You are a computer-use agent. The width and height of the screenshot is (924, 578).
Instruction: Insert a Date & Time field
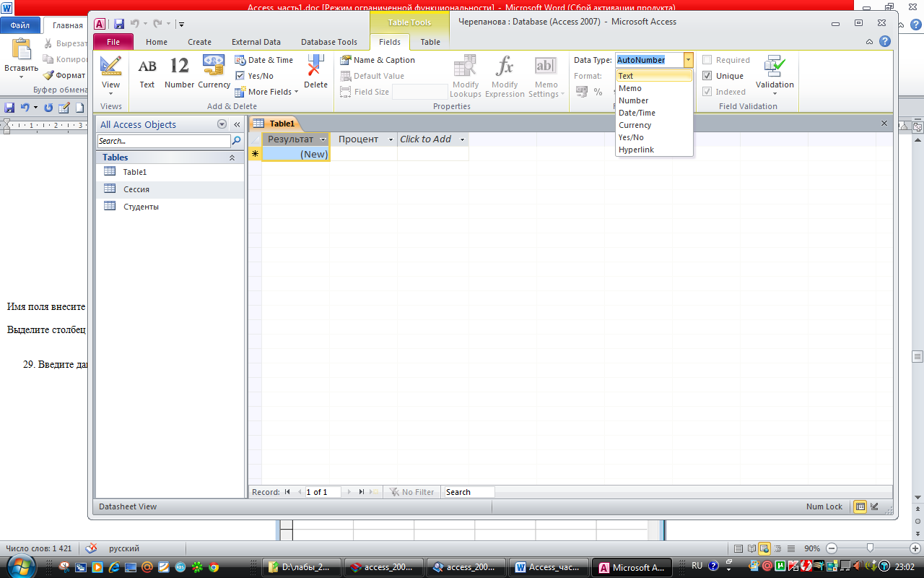264,60
